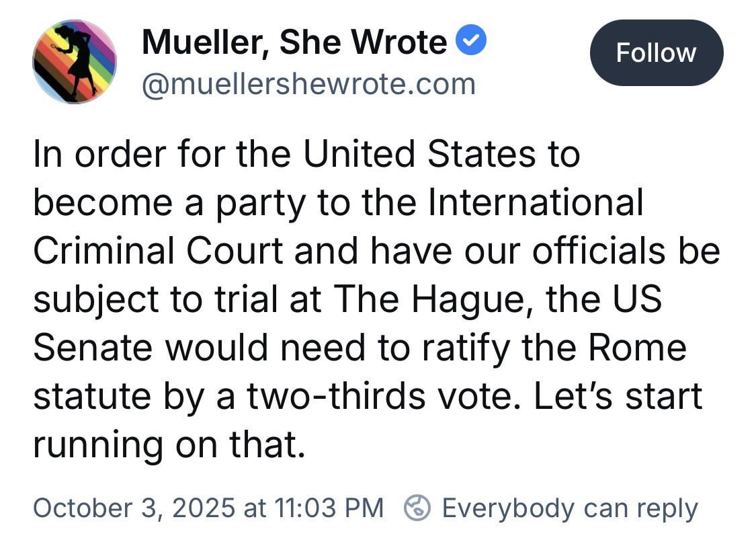Viewport: 756px width, 540px height.
Task: Click the Everybody can reply label
Action: pos(570,508)
